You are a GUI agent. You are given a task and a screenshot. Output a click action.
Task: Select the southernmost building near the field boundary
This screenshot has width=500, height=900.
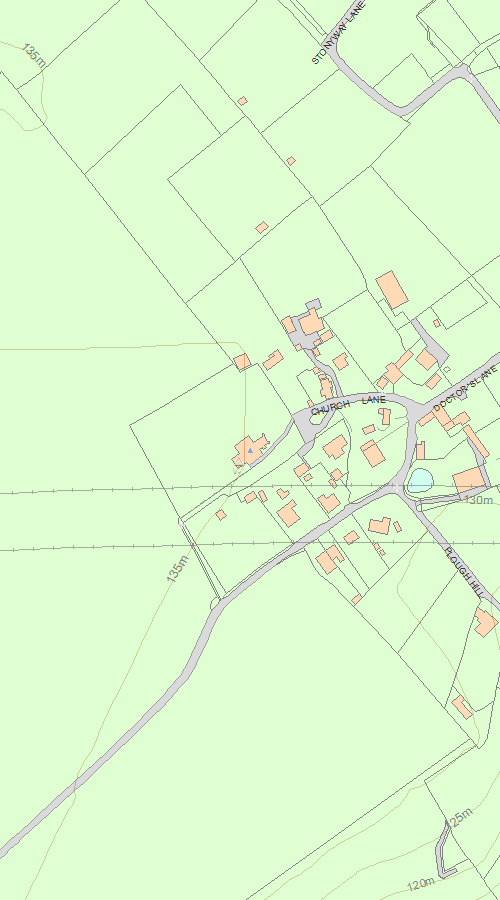[462, 707]
